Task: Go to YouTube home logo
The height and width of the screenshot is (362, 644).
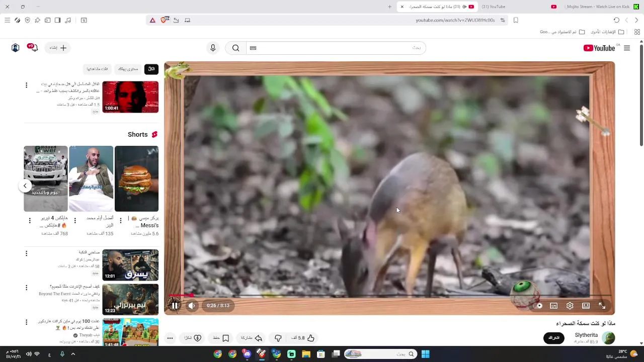Action: point(599,48)
